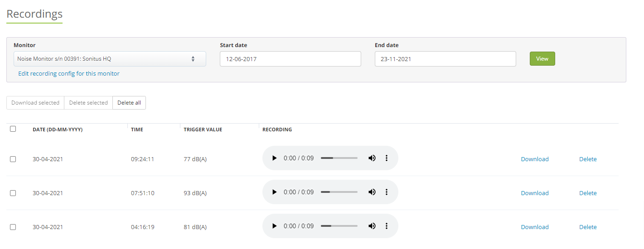Open the End date picker field

pyautogui.click(x=445, y=59)
